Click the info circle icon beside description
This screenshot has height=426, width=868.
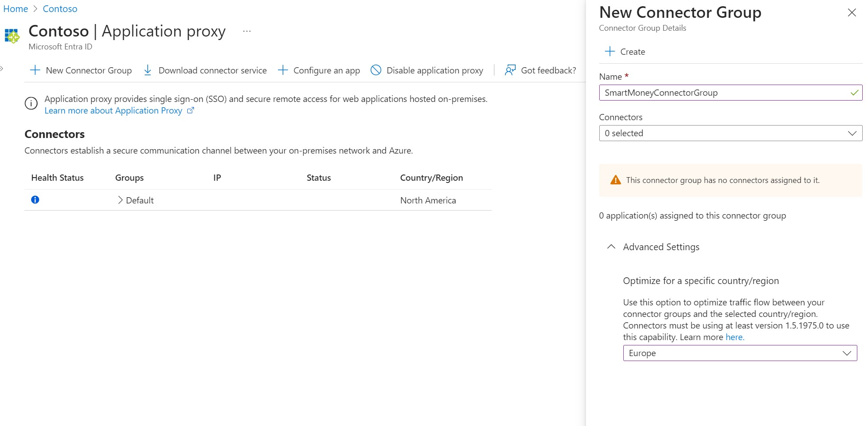pos(31,104)
